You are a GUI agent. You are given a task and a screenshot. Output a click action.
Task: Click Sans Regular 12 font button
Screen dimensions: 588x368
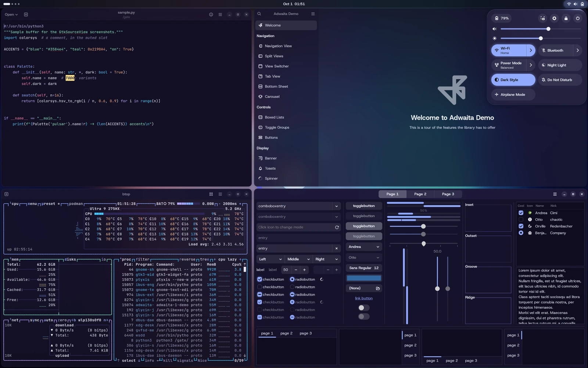click(364, 268)
